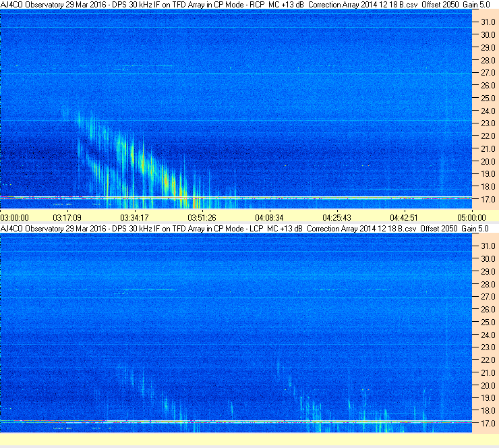Image resolution: width=499 pixels, height=448 pixels.
Task: Click the 19.0 frequency label in RCP panel
Action: pos(488,174)
